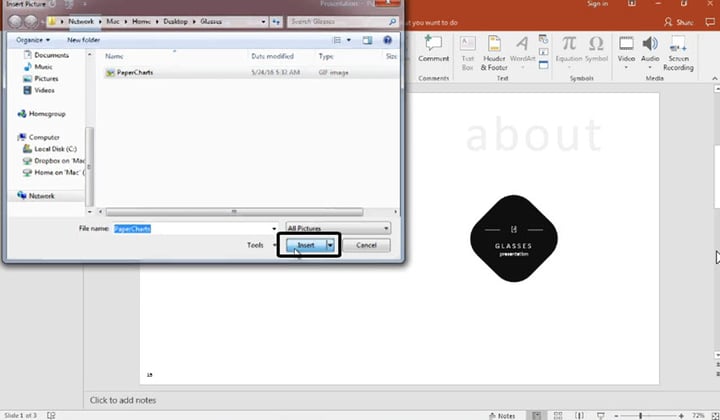Go forward with the dialog Forward arrow

pos(31,21)
